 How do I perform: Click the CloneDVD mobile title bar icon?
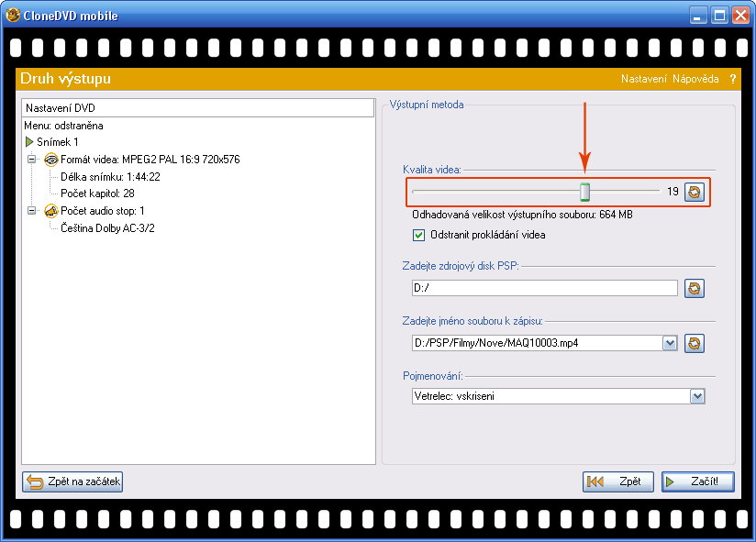click(13, 16)
